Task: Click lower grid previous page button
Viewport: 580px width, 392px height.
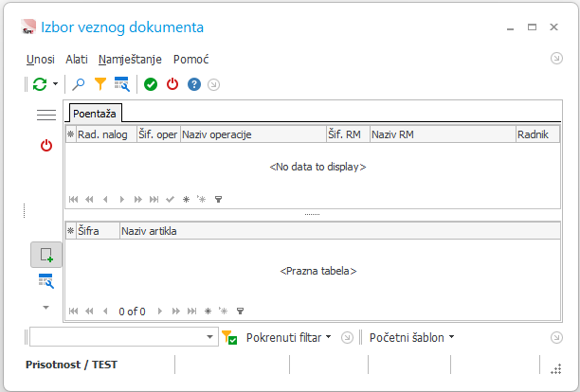Action: pyautogui.click(x=89, y=312)
